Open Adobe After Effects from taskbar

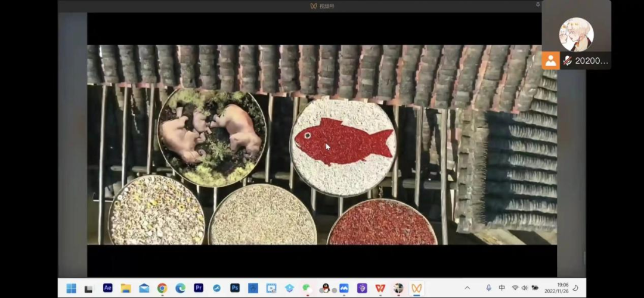pos(107,288)
